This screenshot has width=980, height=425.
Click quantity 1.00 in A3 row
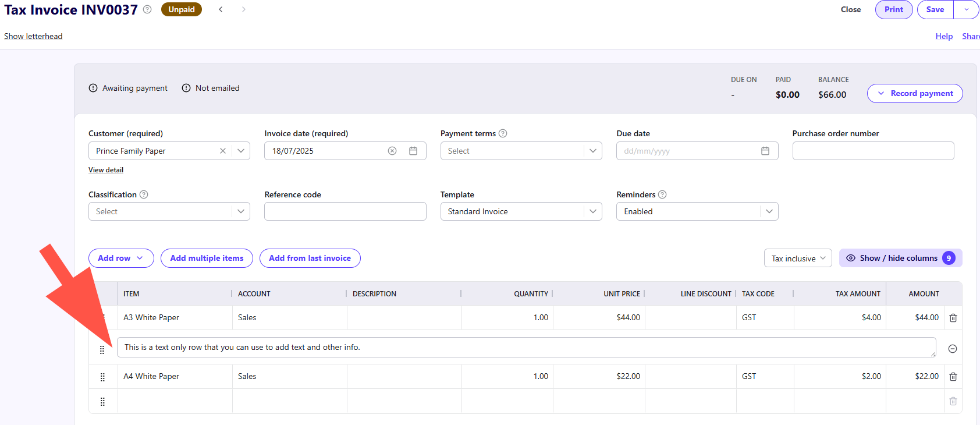click(507, 318)
